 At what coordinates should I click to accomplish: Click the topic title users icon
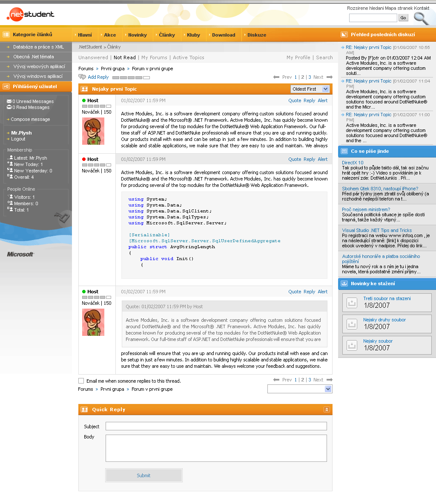pos(85,89)
